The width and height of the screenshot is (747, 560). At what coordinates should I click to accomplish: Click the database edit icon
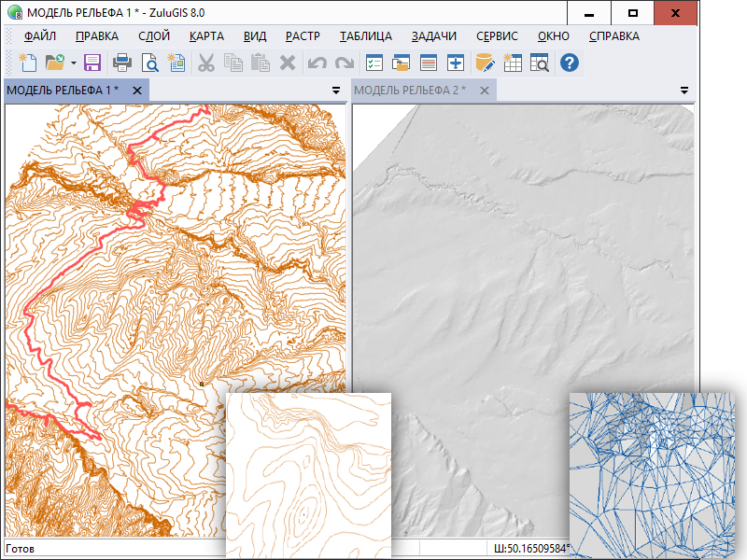point(485,63)
